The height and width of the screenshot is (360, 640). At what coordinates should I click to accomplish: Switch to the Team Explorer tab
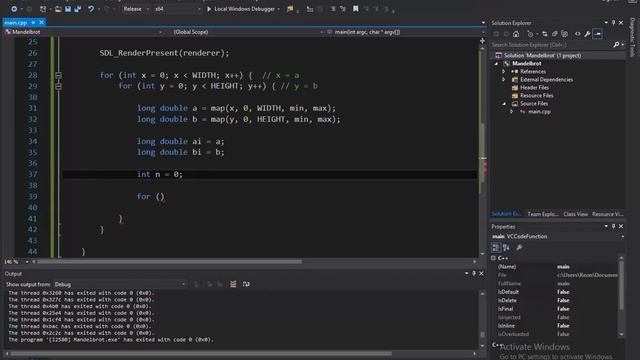542,214
